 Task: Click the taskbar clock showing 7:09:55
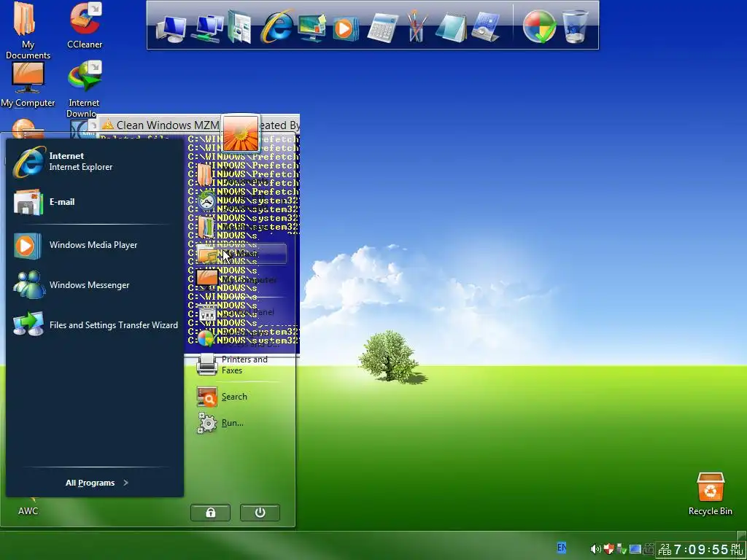700,550
